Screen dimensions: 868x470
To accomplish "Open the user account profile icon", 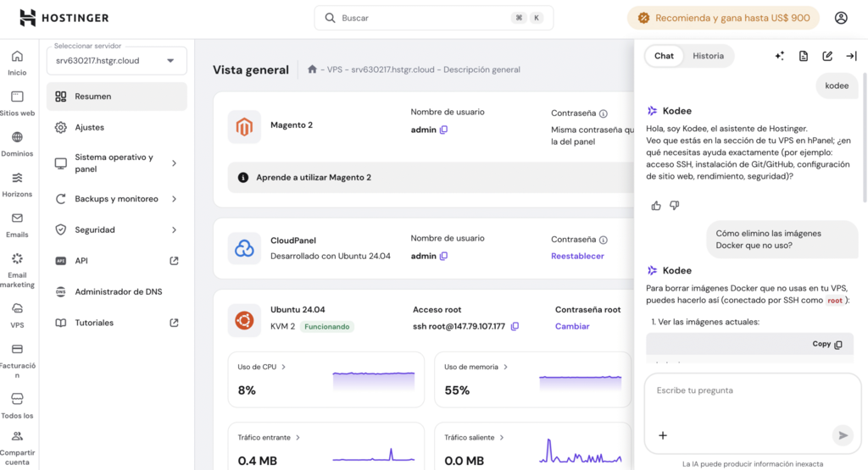I will 841,18.
